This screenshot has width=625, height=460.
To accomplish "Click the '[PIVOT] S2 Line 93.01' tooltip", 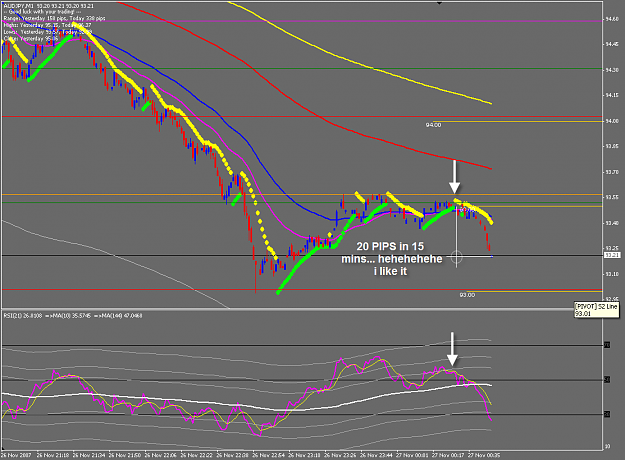I will (597, 310).
